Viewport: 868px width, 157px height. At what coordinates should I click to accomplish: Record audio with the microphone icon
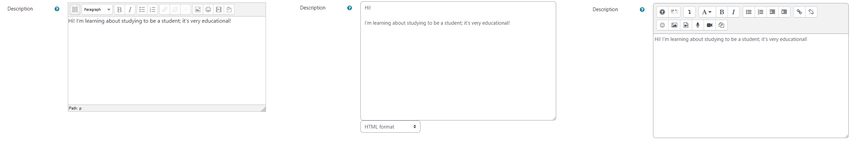698,25
